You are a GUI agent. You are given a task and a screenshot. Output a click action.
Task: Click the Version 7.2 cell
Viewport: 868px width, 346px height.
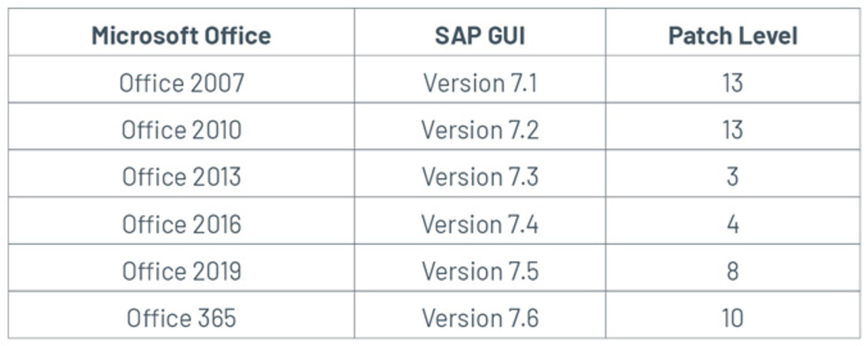coord(479,130)
